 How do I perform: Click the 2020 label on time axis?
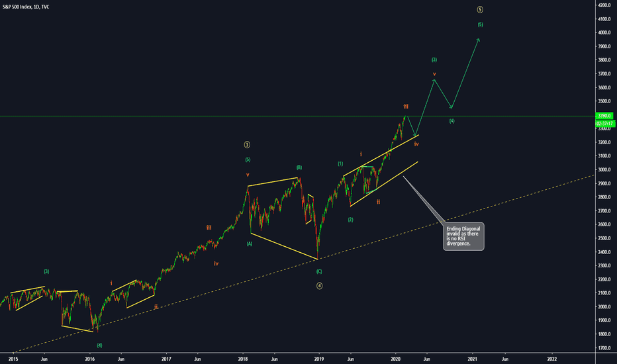pyautogui.click(x=395, y=359)
